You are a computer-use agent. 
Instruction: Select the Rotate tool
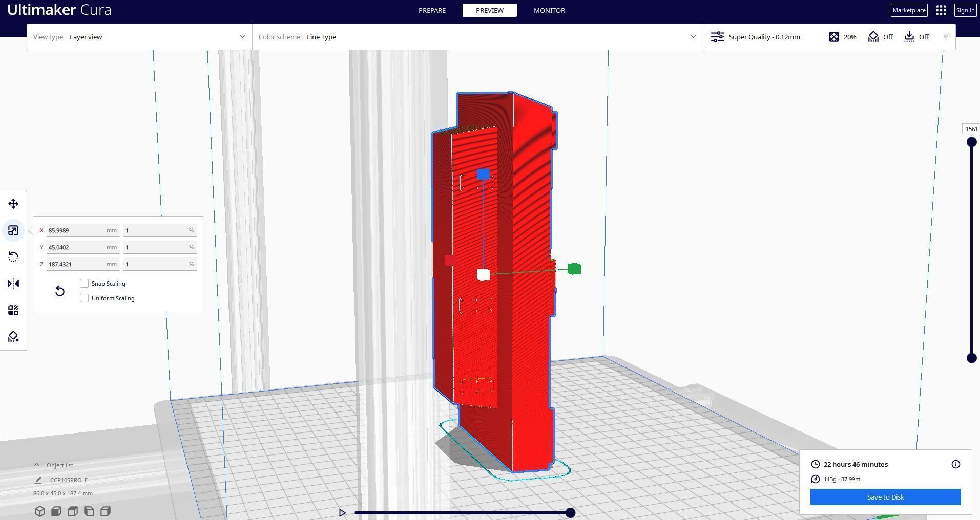click(13, 257)
